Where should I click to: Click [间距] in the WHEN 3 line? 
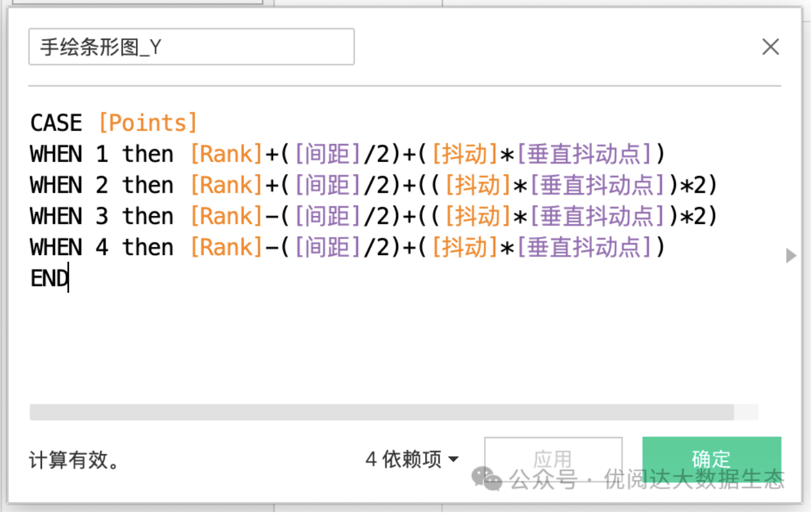pyautogui.click(x=328, y=217)
